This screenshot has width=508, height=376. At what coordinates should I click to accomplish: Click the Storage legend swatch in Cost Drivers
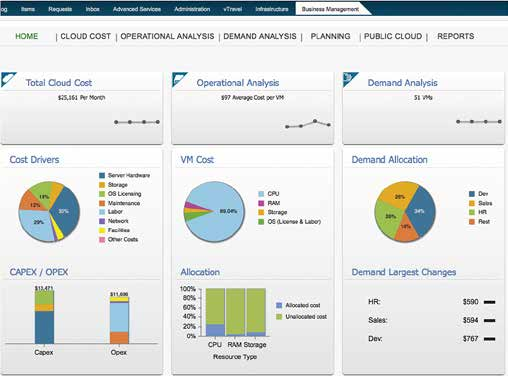pyautogui.click(x=102, y=185)
